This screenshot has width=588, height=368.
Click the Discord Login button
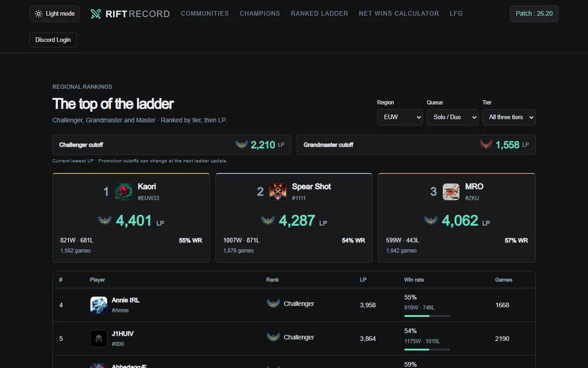53,40
